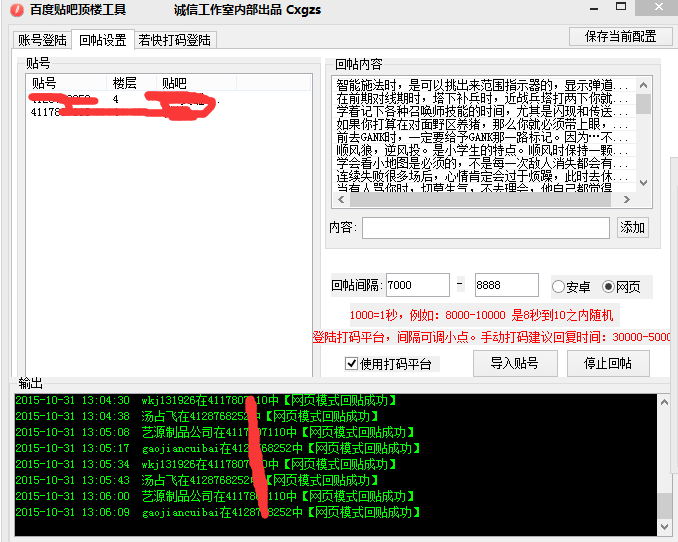Click the left arrow of reply content horizontal scrollbar
678x542 pixels.
341,199
